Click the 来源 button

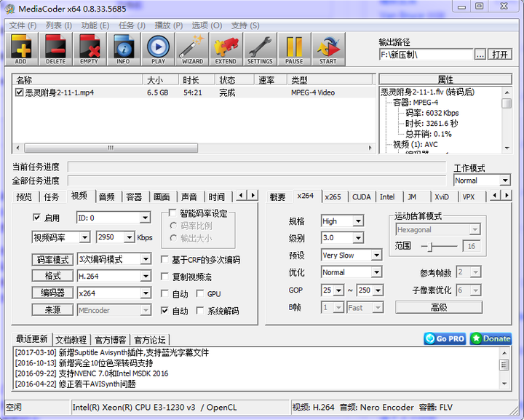[52, 310]
